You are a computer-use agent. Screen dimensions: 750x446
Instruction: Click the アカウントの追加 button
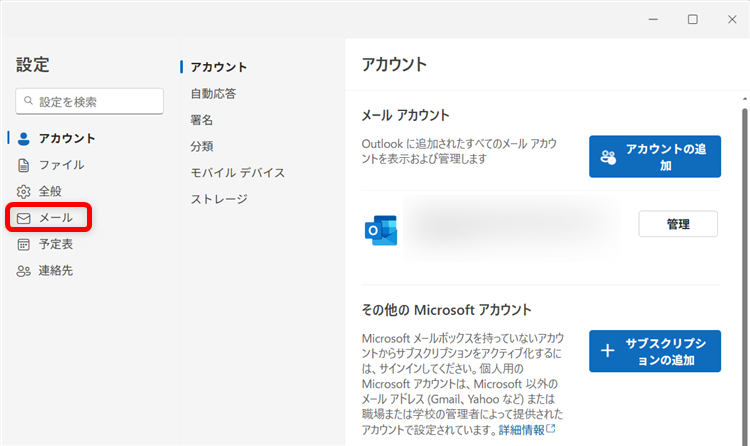pyautogui.click(x=655, y=156)
